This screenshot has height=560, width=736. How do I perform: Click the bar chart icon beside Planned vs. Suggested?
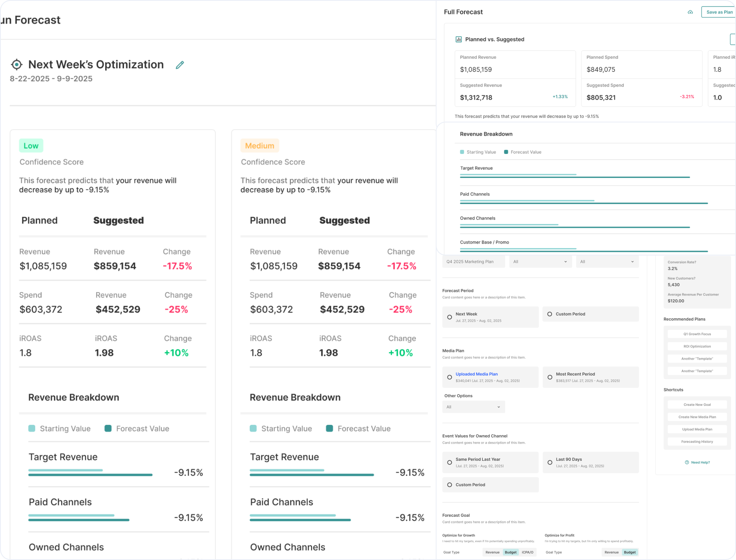459,40
